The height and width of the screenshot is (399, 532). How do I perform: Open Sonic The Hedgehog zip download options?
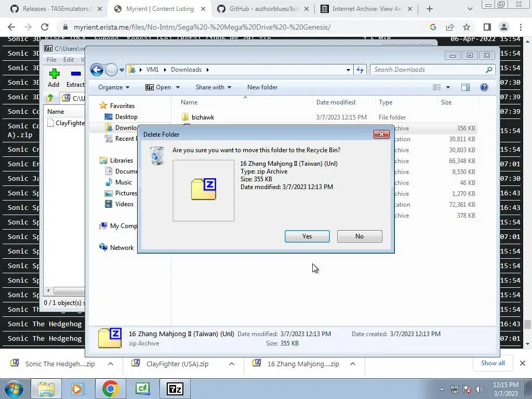coord(111,364)
